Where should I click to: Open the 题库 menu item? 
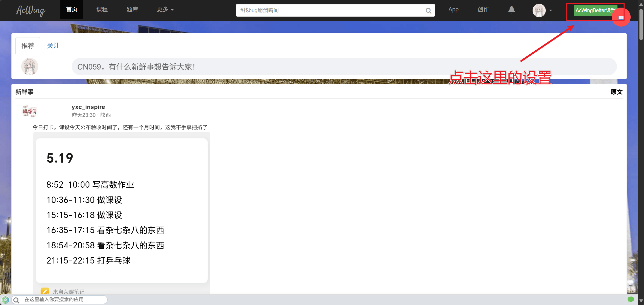coord(132,10)
